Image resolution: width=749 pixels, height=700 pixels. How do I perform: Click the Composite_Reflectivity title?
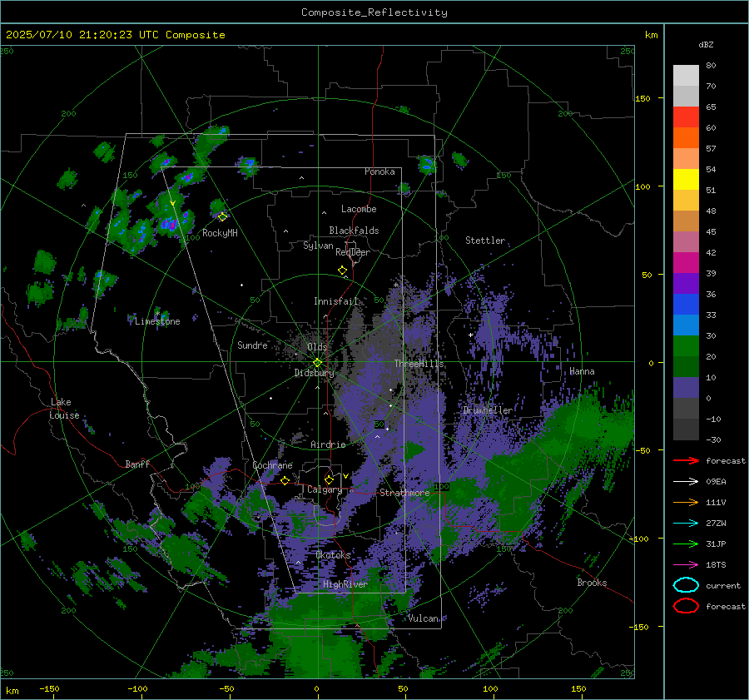374,12
